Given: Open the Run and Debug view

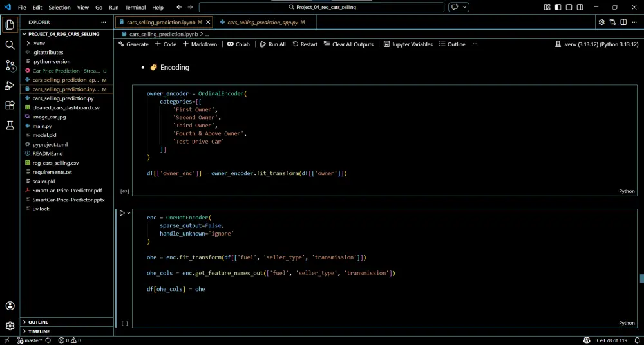Looking at the screenshot, I should pyautogui.click(x=10, y=86).
